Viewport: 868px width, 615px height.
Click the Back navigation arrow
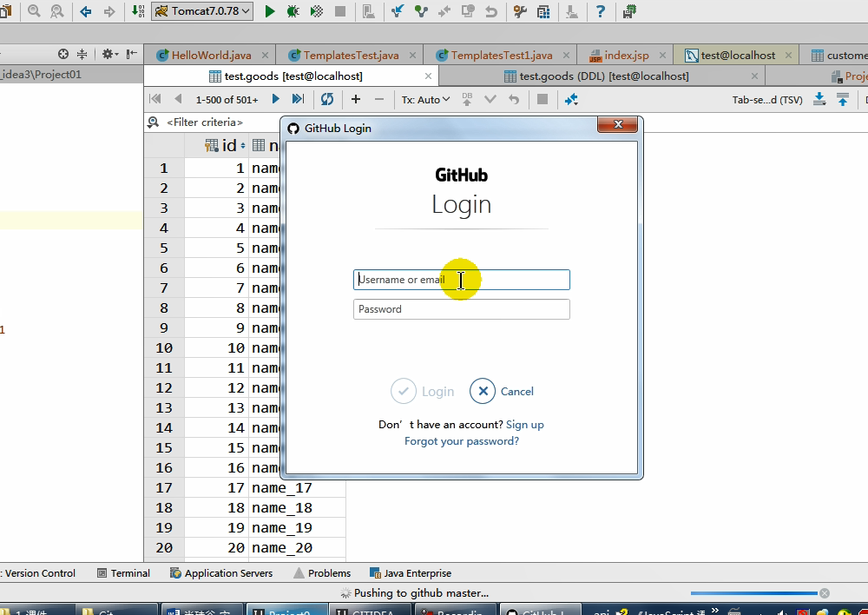[85, 11]
